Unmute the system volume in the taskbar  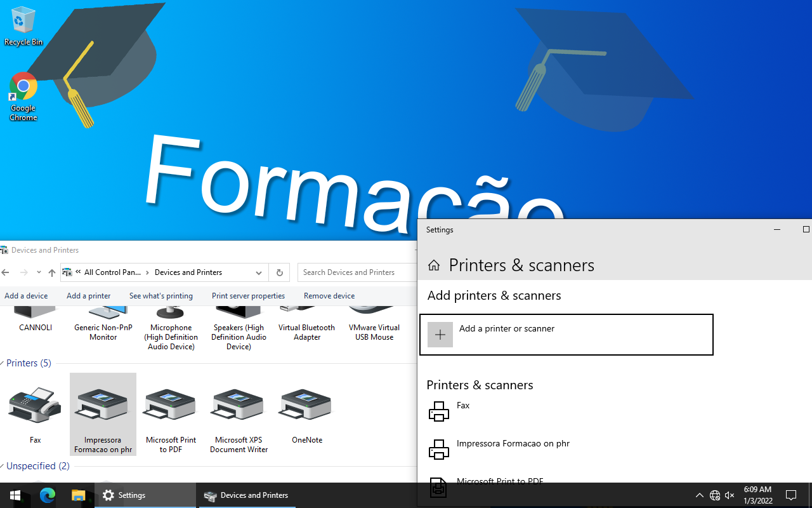pos(729,495)
